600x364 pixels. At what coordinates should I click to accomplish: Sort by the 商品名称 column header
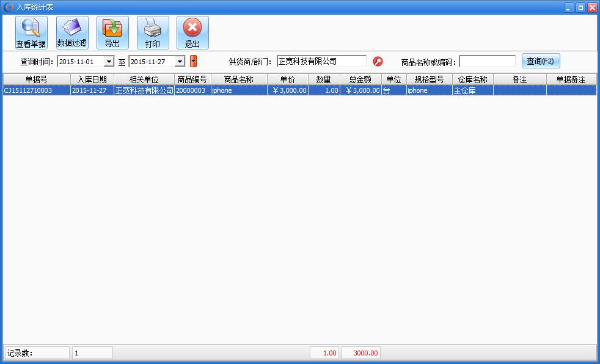(239, 79)
